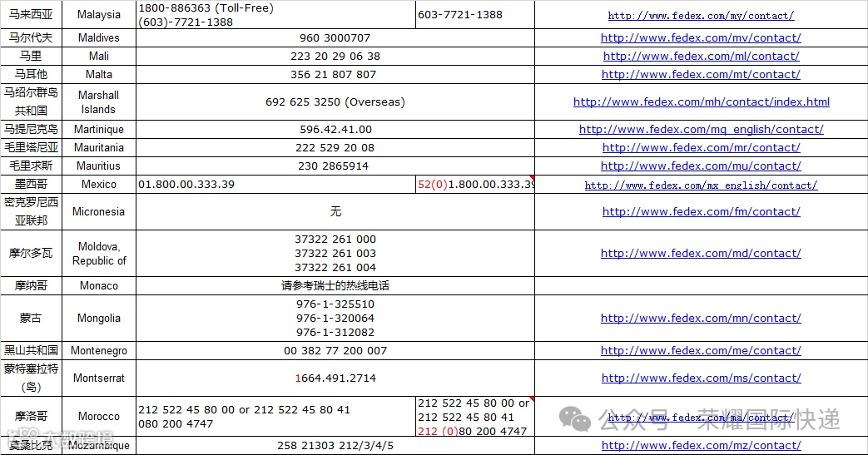Open the Montserrat fedex.com/ms/contact link
The image size is (868, 455).
pos(701,378)
